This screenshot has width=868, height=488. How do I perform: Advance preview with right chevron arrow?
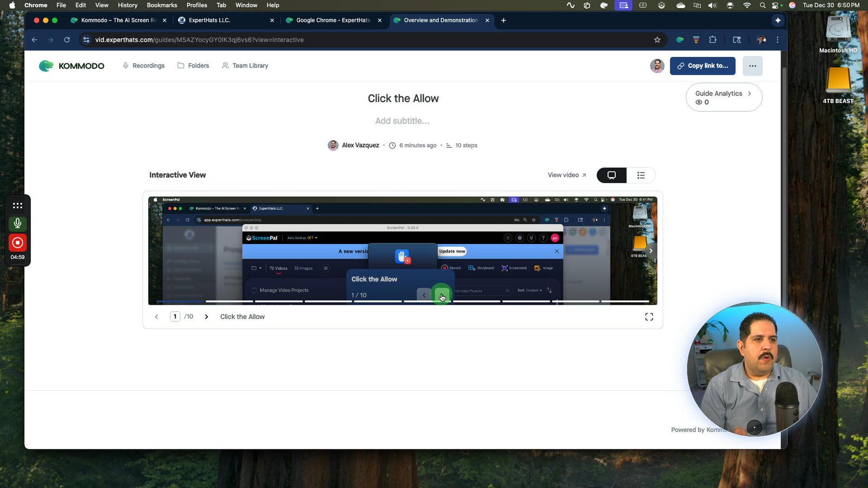[x=650, y=251]
